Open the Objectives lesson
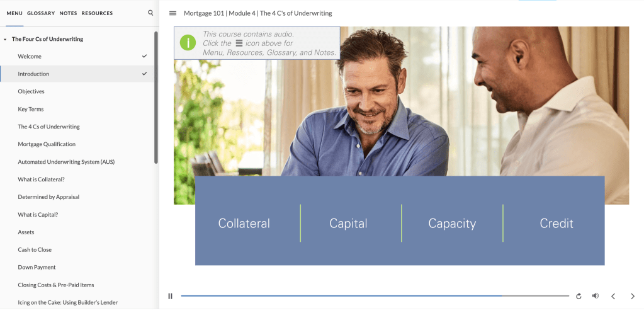The image size is (644, 313). pos(77,91)
